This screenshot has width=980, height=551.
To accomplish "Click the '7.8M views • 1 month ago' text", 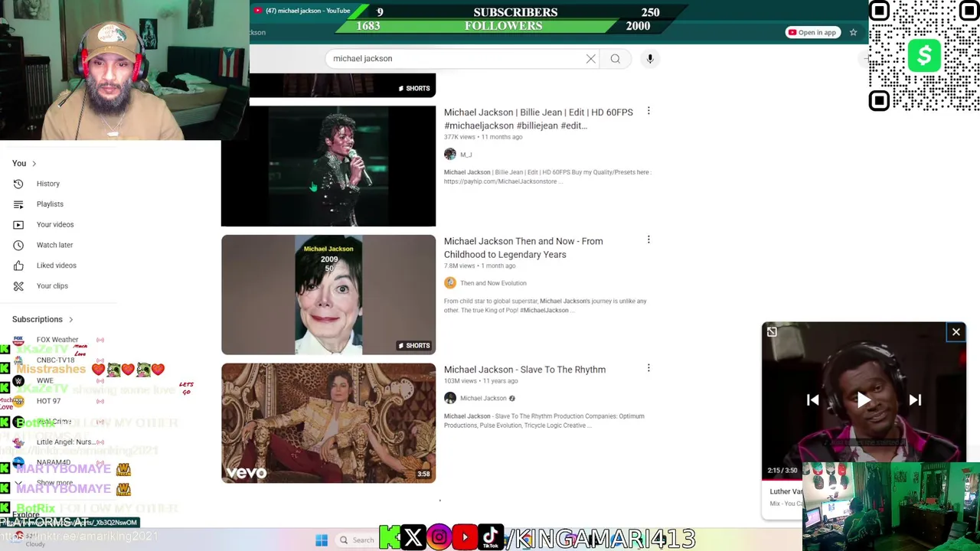I will [480, 266].
